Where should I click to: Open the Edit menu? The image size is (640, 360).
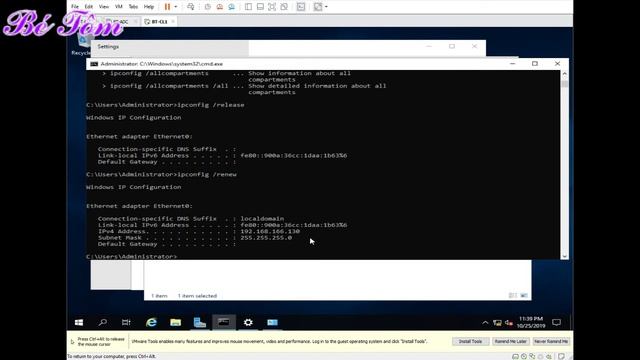click(89, 7)
